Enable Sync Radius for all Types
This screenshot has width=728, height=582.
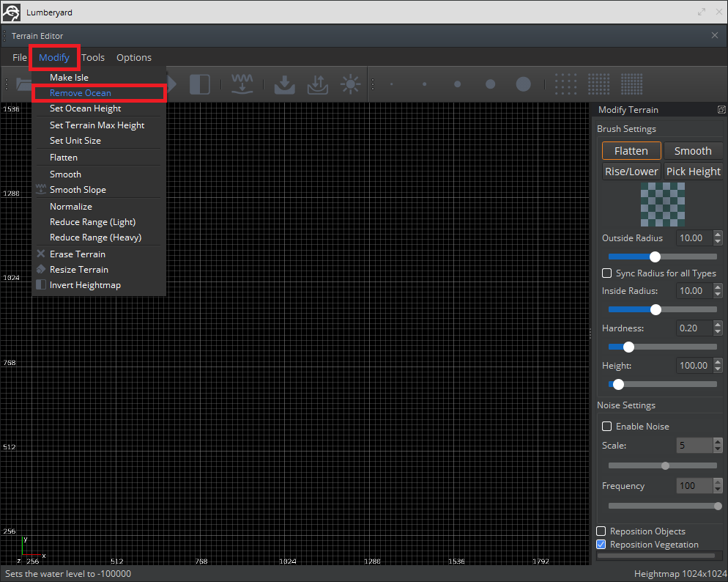pos(606,273)
